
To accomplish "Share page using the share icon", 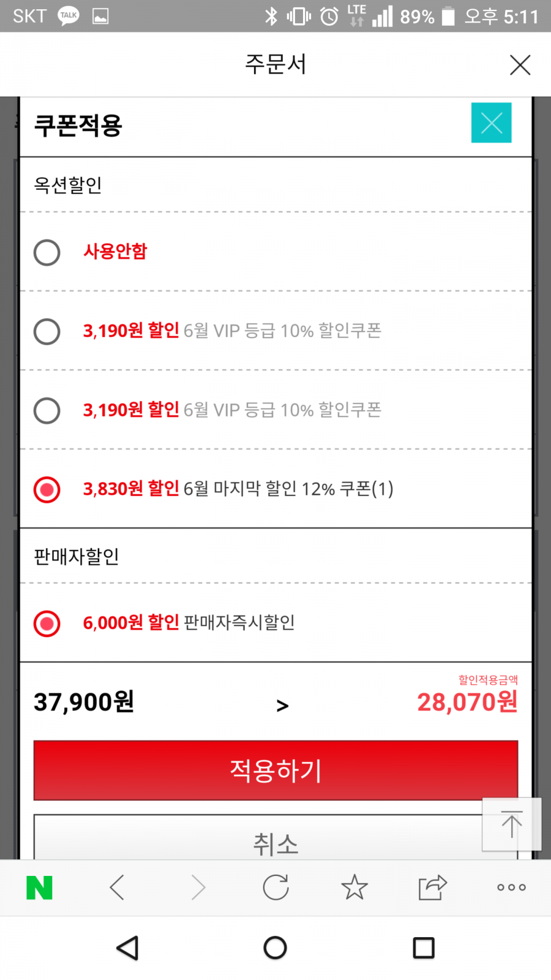I will click(x=433, y=888).
